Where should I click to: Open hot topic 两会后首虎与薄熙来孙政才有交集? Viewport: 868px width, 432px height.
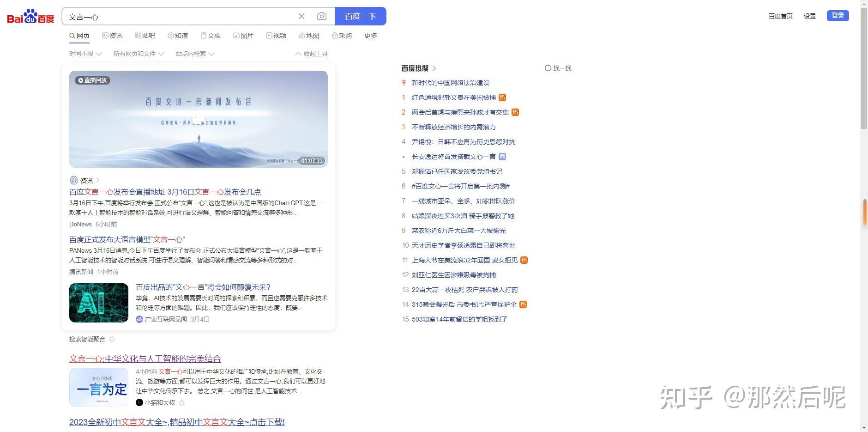[x=460, y=112]
